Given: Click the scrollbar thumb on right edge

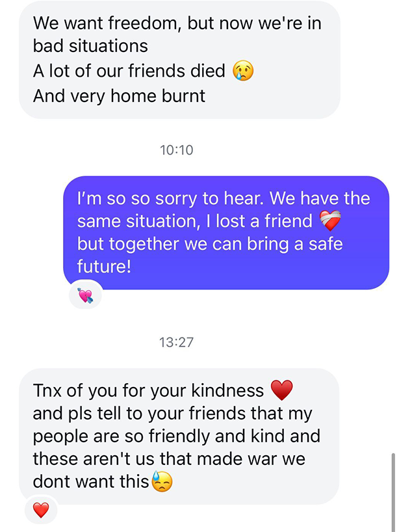Looking at the screenshot, I should (x=393, y=492).
